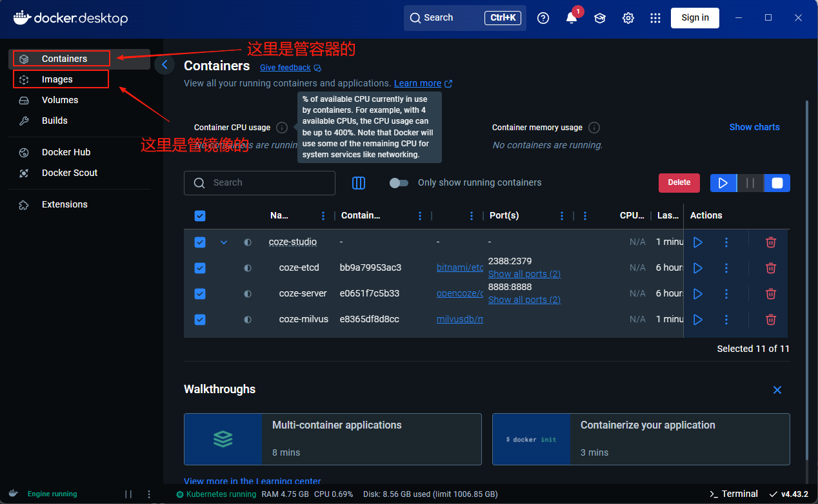Open Containerize your application walkthrough
Image resolution: width=818 pixels, height=504 pixels.
pyautogui.click(x=641, y=440)
